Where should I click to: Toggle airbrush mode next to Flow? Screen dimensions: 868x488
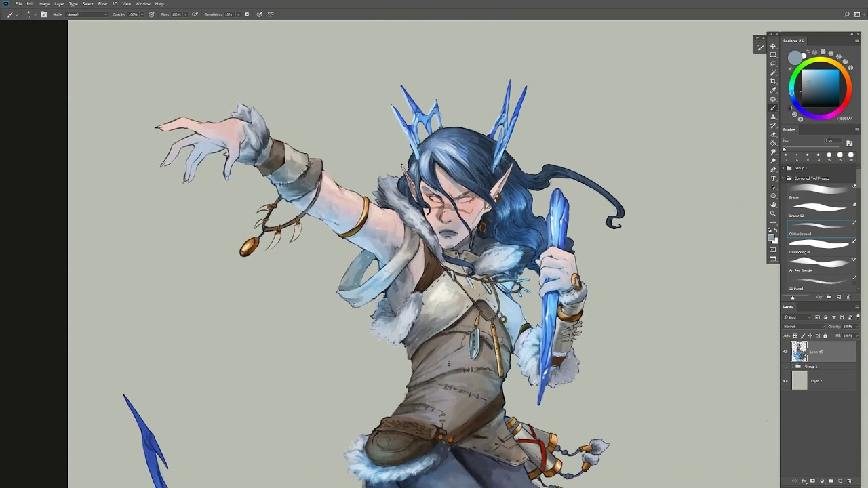(195, 14)
